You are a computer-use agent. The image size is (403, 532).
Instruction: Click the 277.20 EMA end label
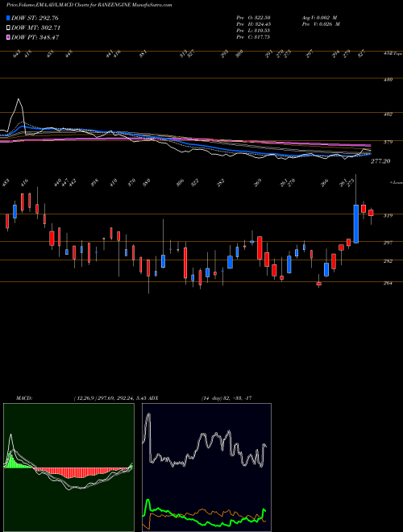tap(380, 161)
